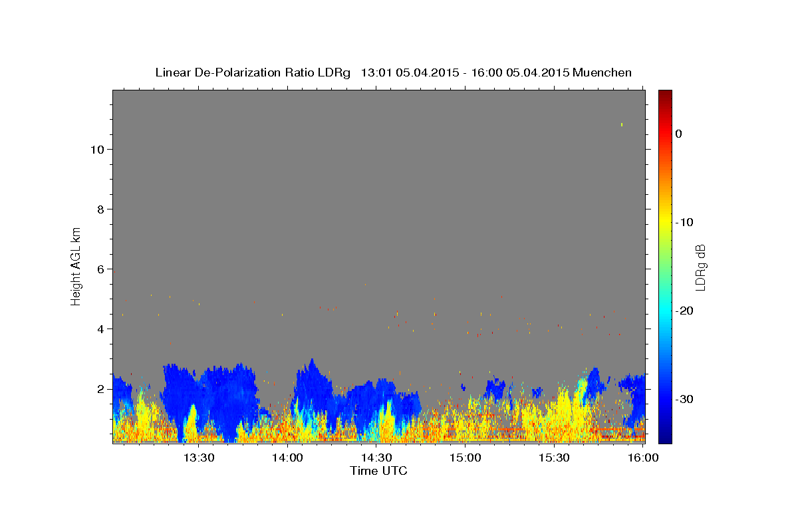Click the 15:30 time tick label
The width and height of the screenshot is (798, 532).
click(x=555, y=458)
